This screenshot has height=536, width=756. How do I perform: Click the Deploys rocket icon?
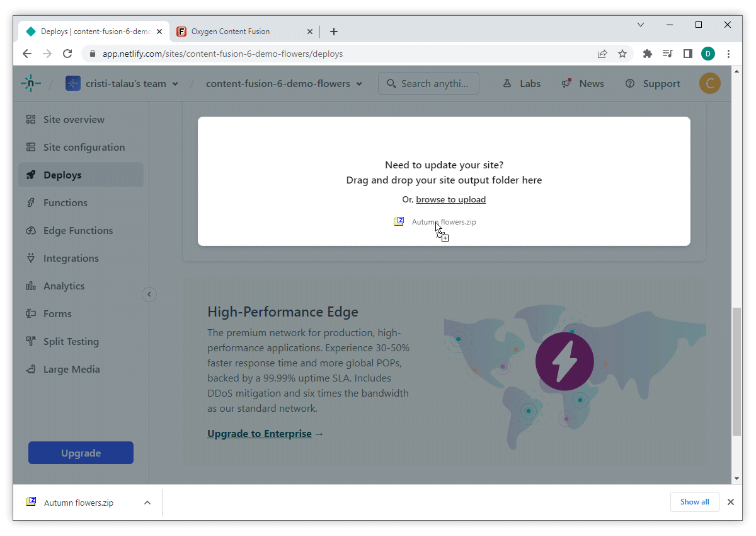(31, 175)
